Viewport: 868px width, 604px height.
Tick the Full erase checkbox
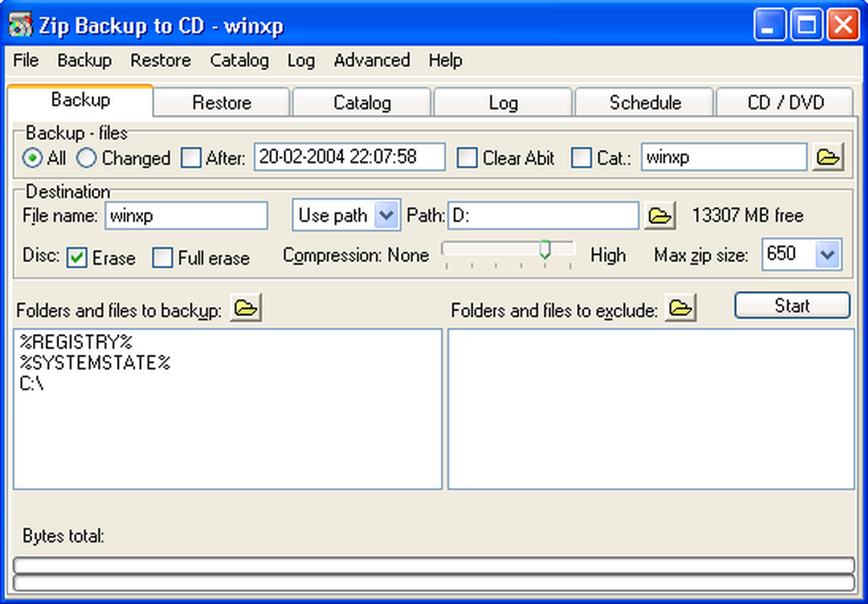tap(163, 258)
